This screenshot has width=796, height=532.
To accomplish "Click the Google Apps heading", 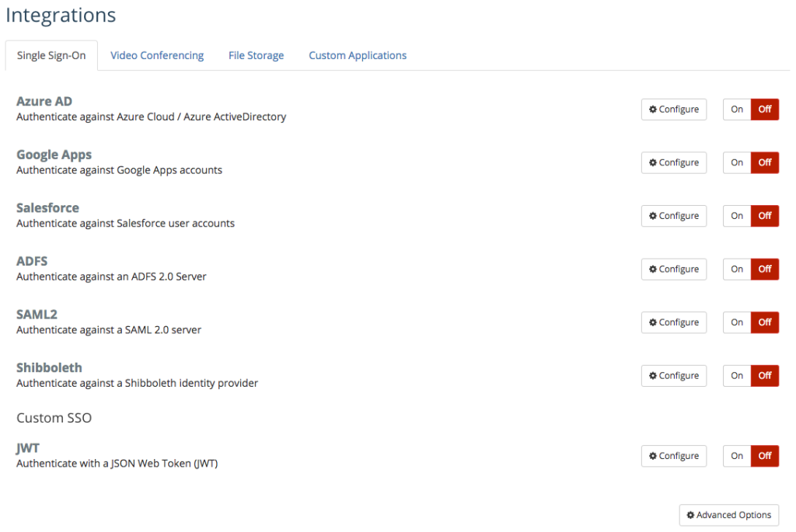I will (x=54, y=155).
